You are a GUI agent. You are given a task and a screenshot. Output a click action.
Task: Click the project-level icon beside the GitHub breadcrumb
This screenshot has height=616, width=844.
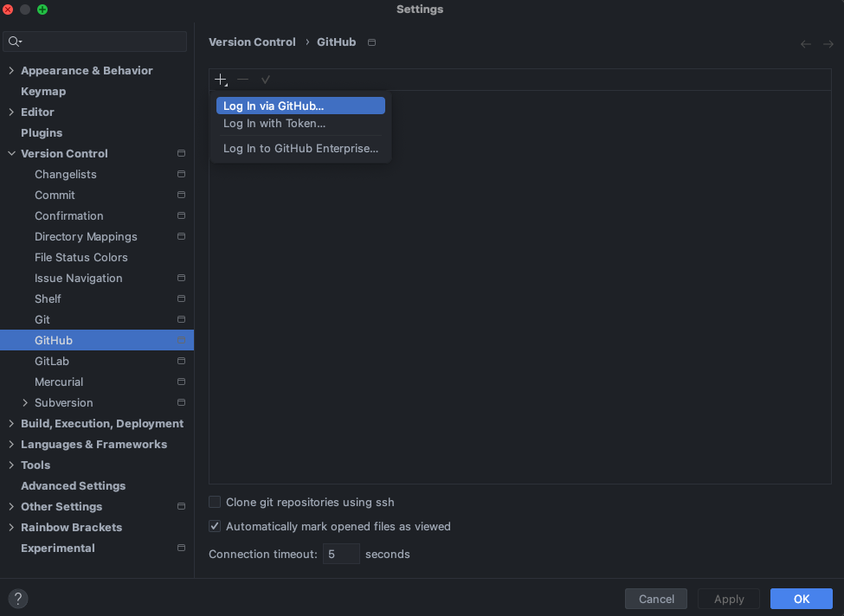point(371,42)
